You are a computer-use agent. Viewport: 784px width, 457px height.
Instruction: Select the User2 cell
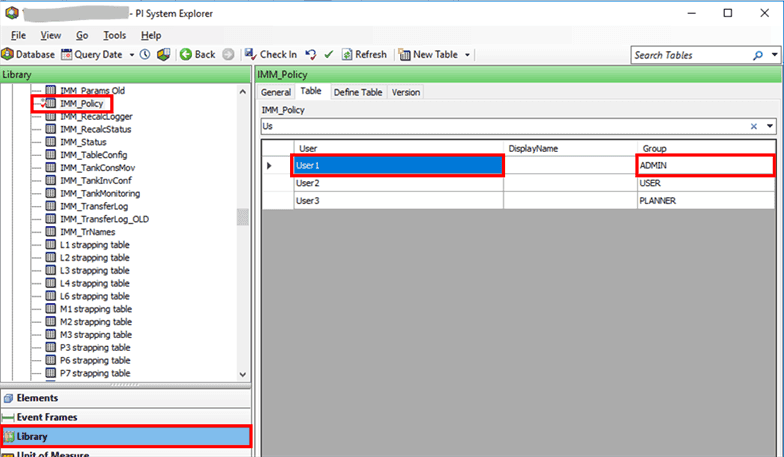pos(398,183)
